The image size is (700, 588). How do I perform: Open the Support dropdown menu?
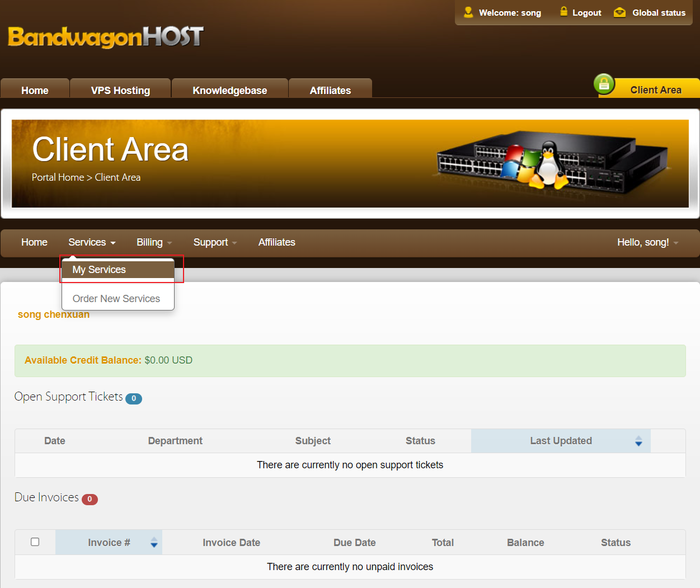215,242
